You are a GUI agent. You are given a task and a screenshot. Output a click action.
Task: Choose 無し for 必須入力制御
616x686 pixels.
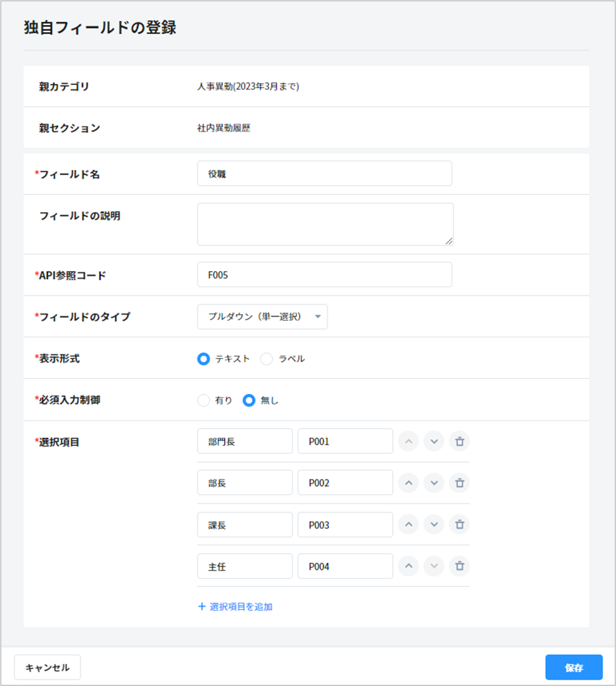tap(248, 400)
